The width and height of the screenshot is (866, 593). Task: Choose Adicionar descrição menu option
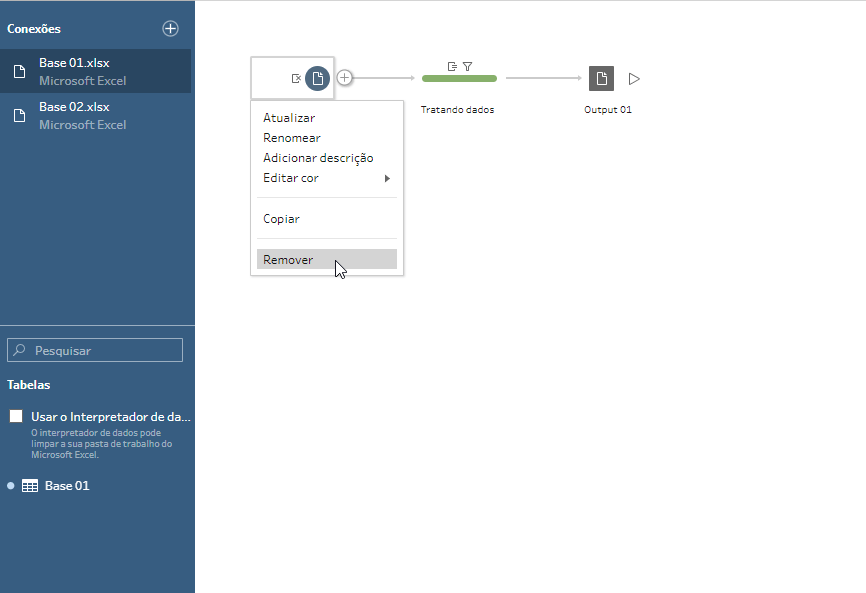click(318, 158)
